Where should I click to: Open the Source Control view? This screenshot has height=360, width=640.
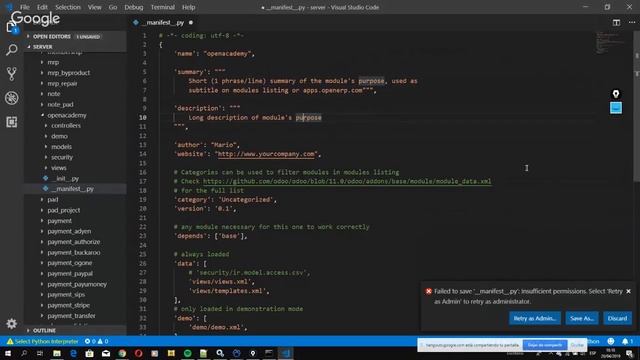click(11, 74)
